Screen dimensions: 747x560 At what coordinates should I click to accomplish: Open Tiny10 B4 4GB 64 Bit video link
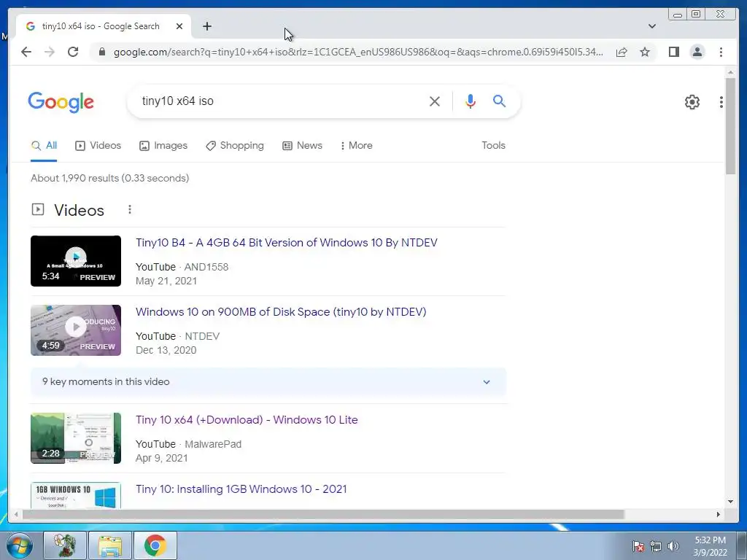pos(286,243)
